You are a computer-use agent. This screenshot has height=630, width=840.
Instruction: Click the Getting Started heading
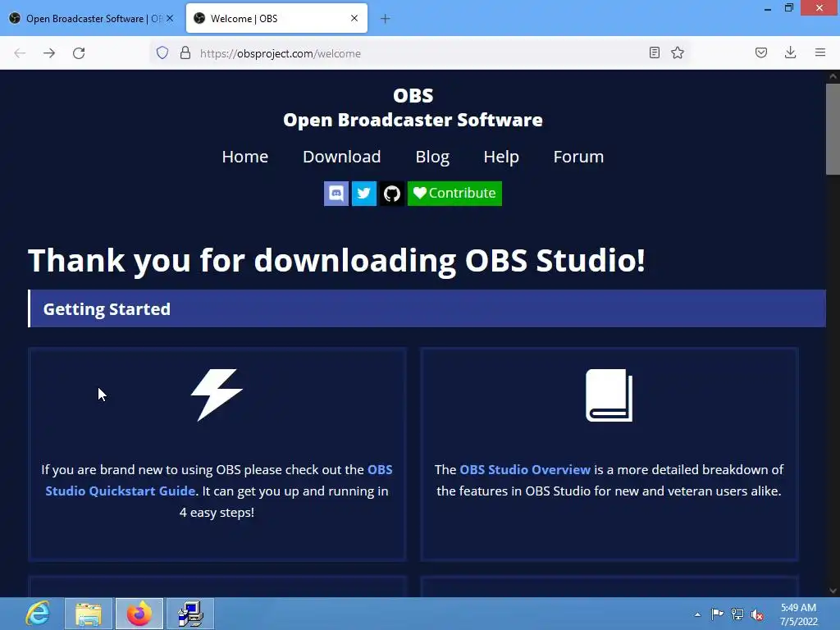click(x=107, y=309)
